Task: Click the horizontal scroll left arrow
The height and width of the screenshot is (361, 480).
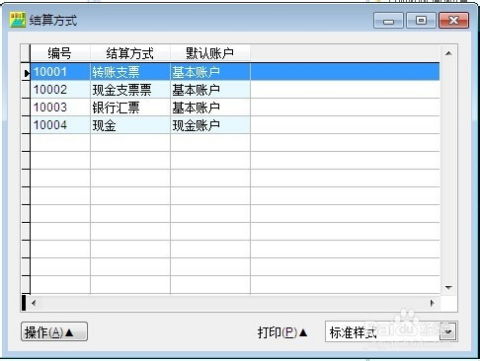Action: coord(34,303)
